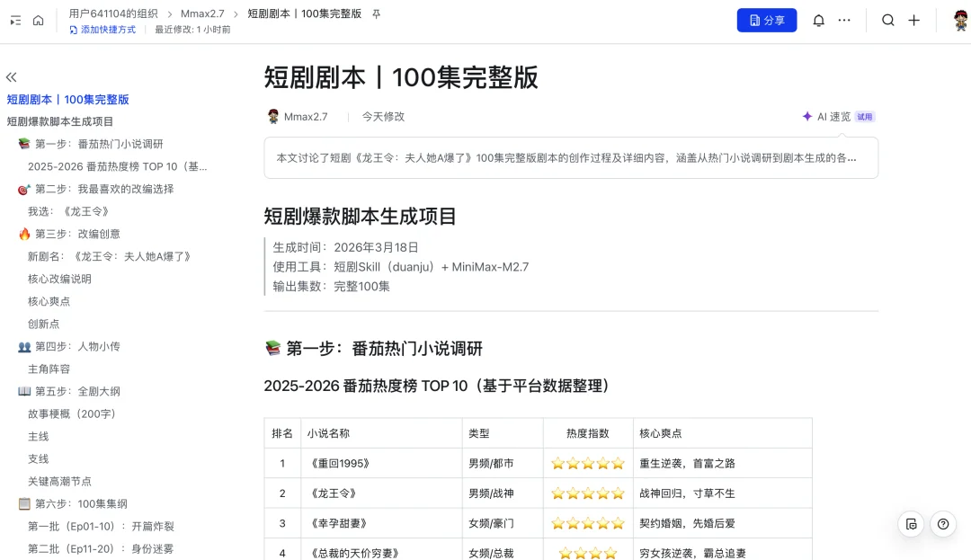
Task: Toggle the pin icon next to the document title
Action: (376, 13)
